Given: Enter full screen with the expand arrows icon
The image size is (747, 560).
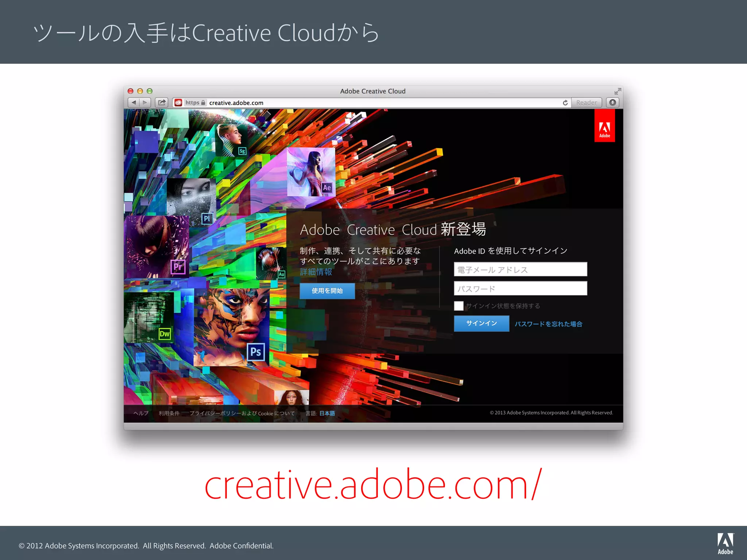Looking at the screenshot, I should 617,91.
